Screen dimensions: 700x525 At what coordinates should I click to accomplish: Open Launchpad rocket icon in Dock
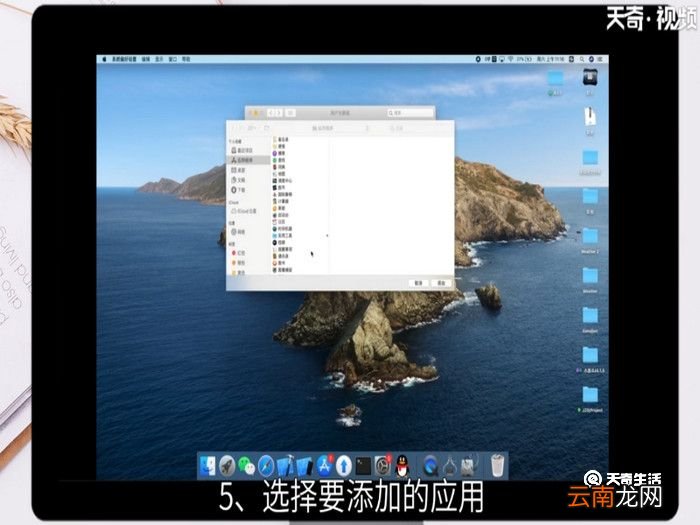pos(227,467)
